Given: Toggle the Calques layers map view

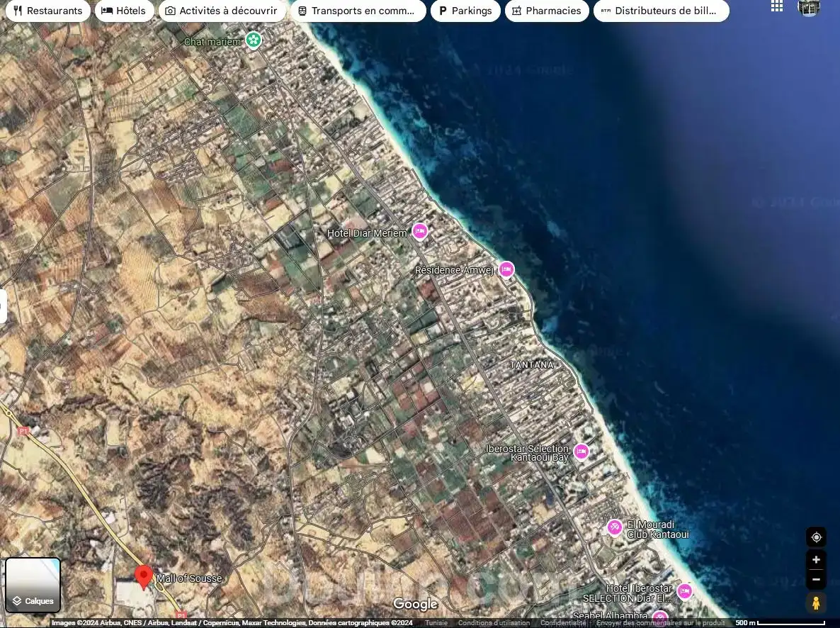Looking at the screenshot, I should click(x=33, y=585).
